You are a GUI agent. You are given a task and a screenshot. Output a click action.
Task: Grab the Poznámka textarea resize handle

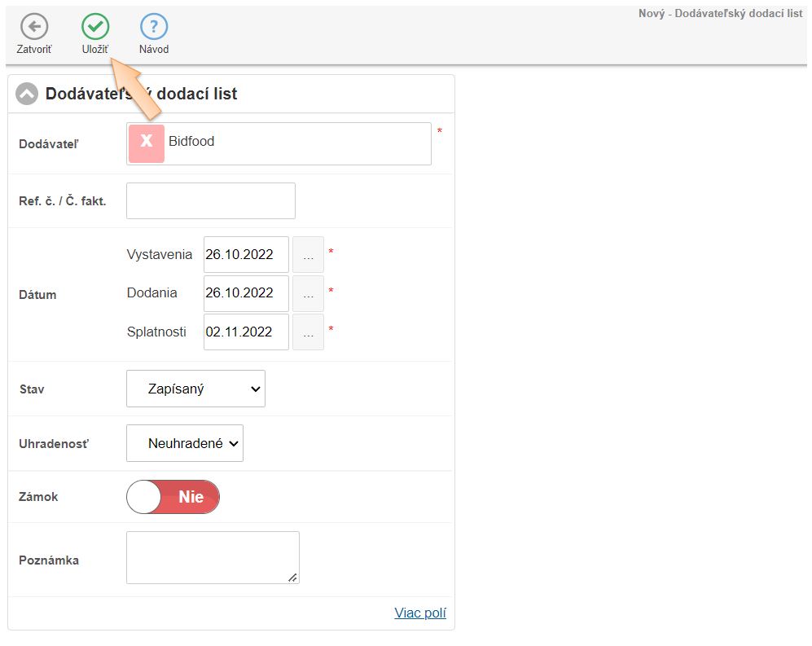(293, 578)
